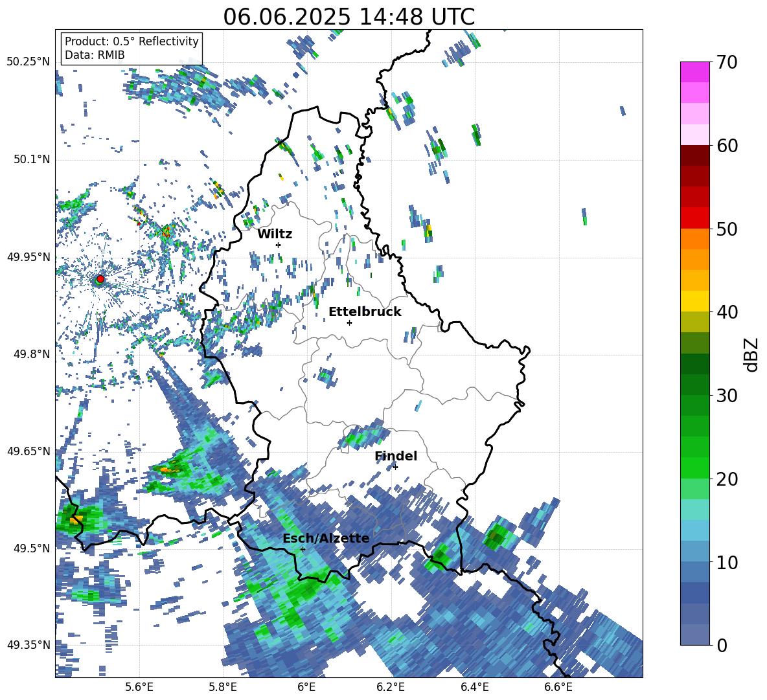Click the 6.2°E longitude label
This screenshot has height=700, width=767.
391,687
